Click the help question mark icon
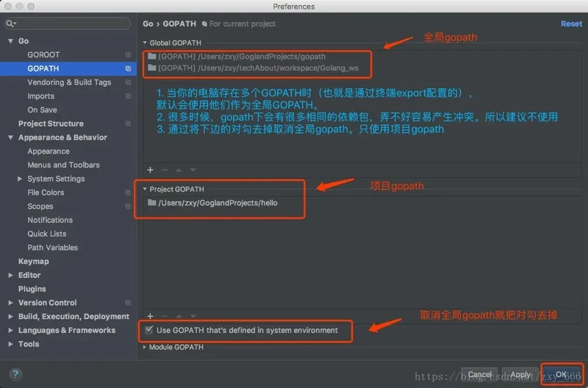Viewport: 588px width, 388px height. tap(15, 374)
